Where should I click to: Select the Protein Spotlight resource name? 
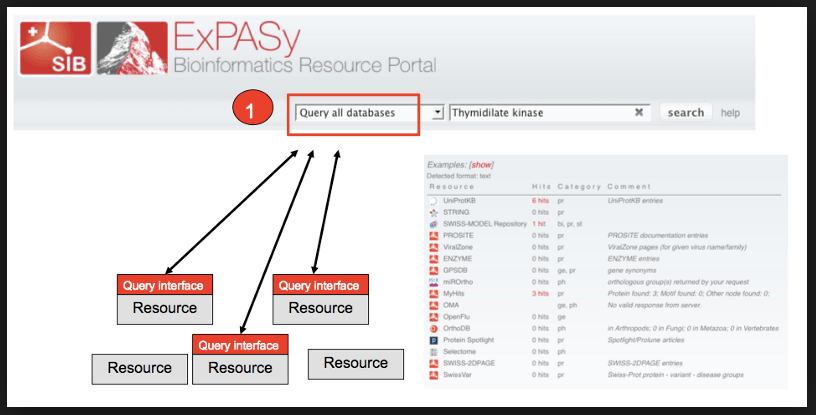[468, 340]
